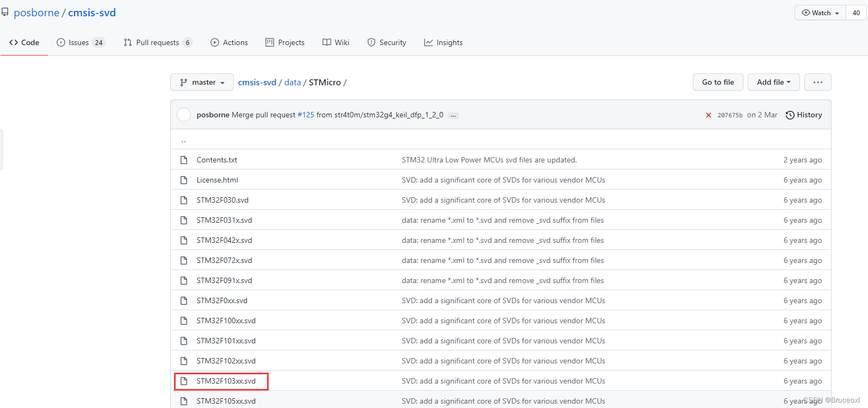The height and width of the screenshot is (408, 868).
Task: Click file icon beside STM32F102xx.svd
Action: (184, 361)
